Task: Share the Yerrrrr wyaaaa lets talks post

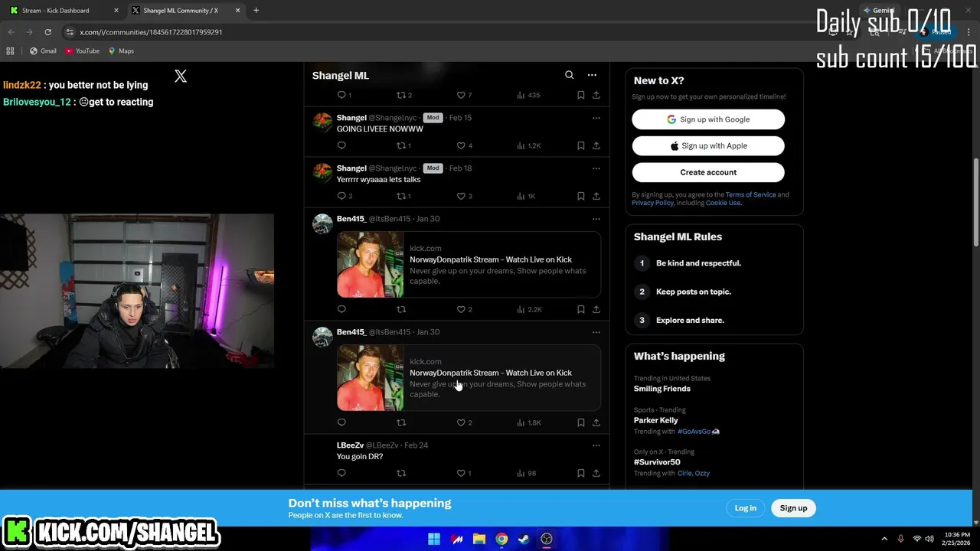Action: 596,196
